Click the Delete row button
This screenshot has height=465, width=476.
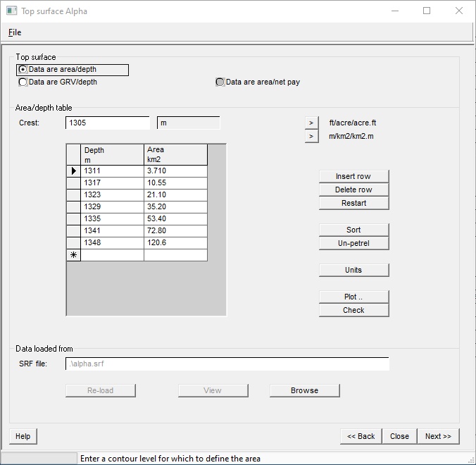click(x=353, y=190)
